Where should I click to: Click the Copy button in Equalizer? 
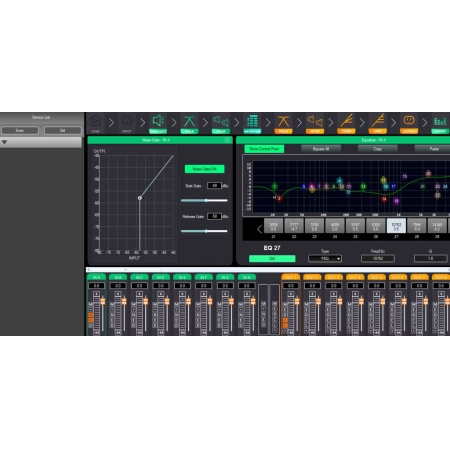pos(378,149)
